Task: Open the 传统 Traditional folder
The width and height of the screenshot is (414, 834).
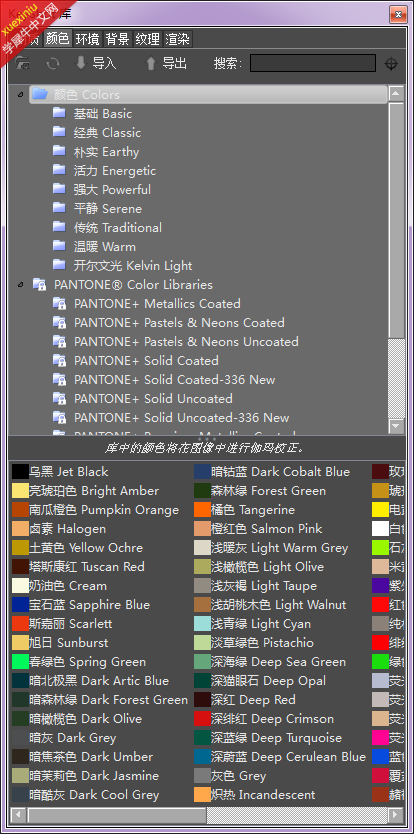Action: click(107, 228)
